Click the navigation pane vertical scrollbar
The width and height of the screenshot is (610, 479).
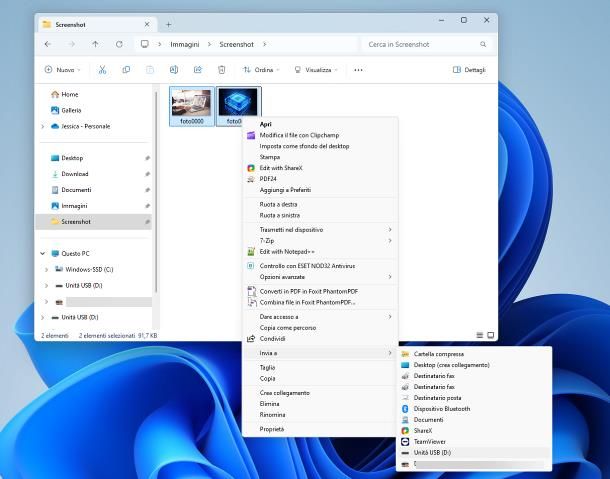156,191
